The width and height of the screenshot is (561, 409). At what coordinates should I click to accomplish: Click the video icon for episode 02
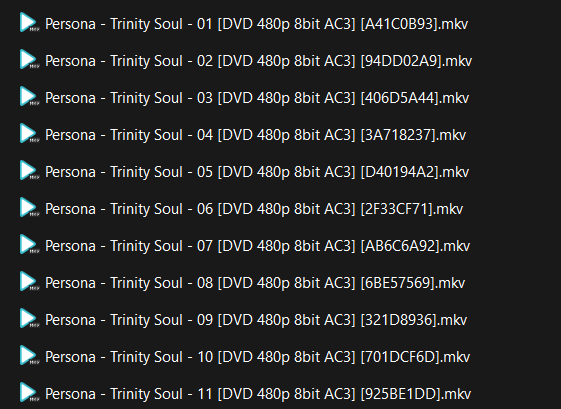coord(29,60)
